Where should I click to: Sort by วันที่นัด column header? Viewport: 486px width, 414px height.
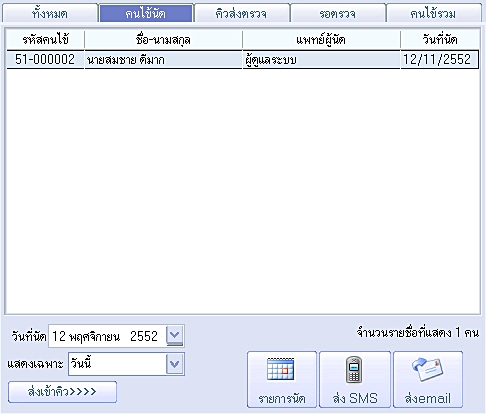[440, 40]
